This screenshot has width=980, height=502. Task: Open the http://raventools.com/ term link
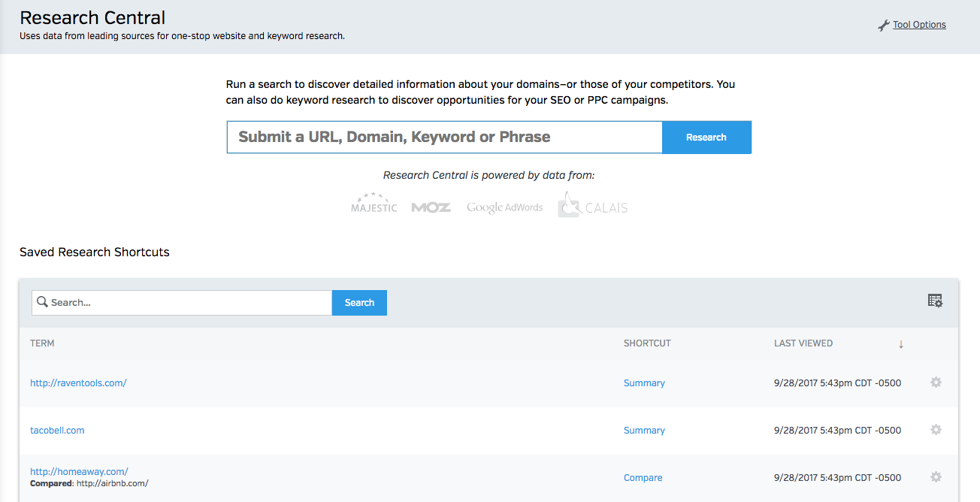point(78,383)
